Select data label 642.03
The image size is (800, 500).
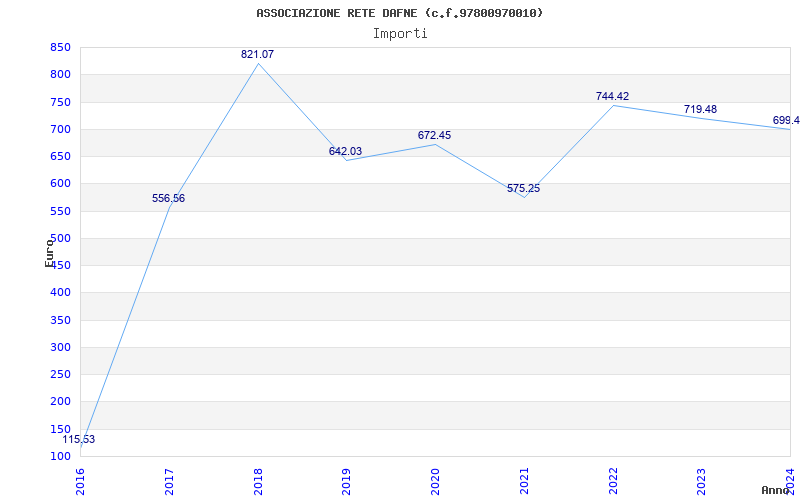345,152
